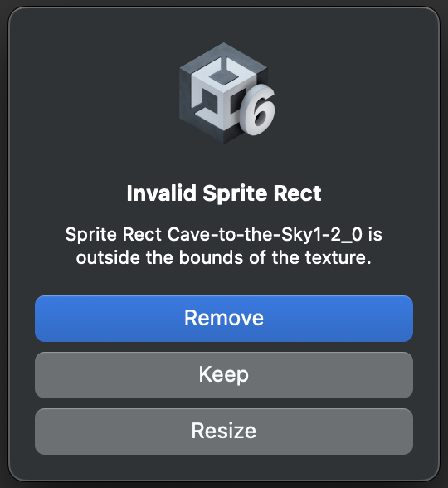Keep the sprite rect unchanged
Viewport: 448px width, 488px height.
click(224, 375)
